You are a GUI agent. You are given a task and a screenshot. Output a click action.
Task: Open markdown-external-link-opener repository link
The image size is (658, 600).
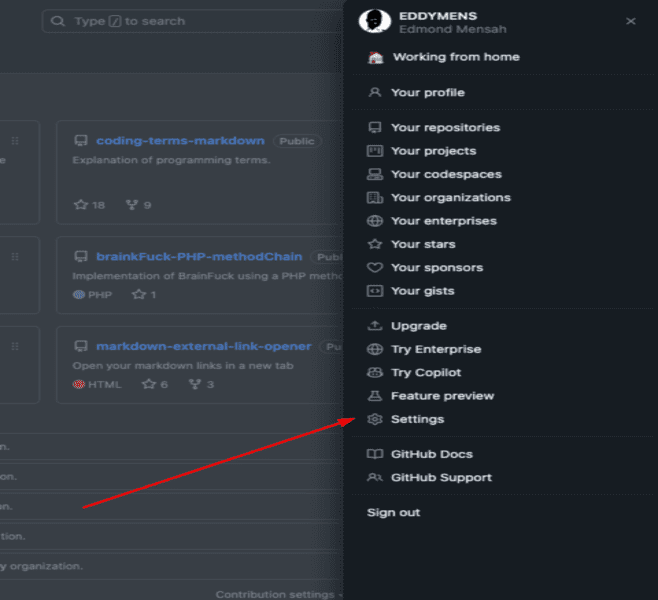pos(204,346)
